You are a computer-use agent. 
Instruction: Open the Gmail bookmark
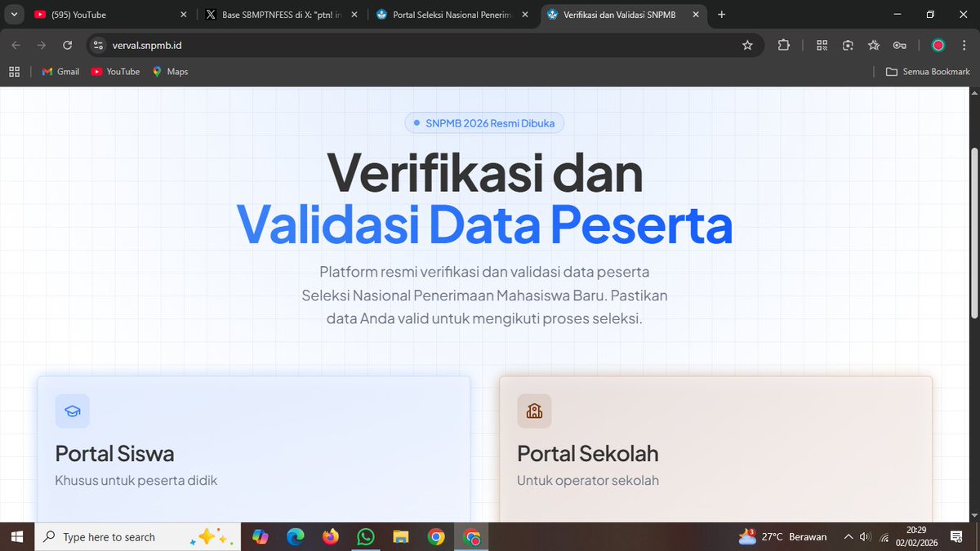(x=60, y=72)
